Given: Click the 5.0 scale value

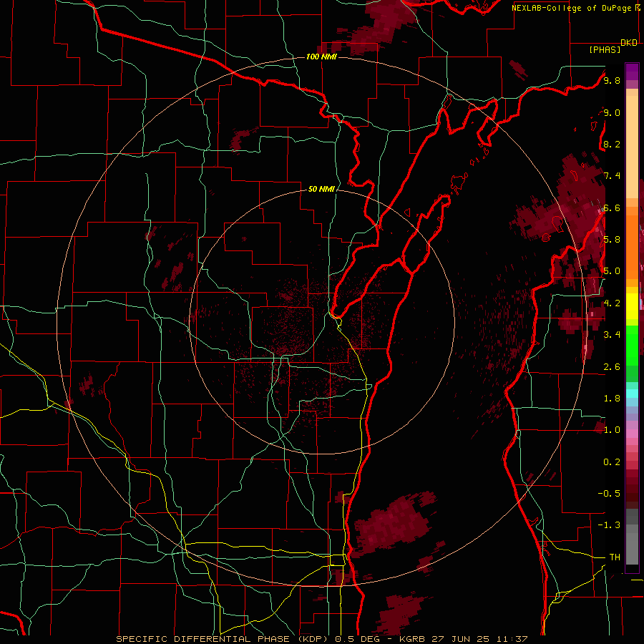Looking at the screenshot, I should [612, 271].
